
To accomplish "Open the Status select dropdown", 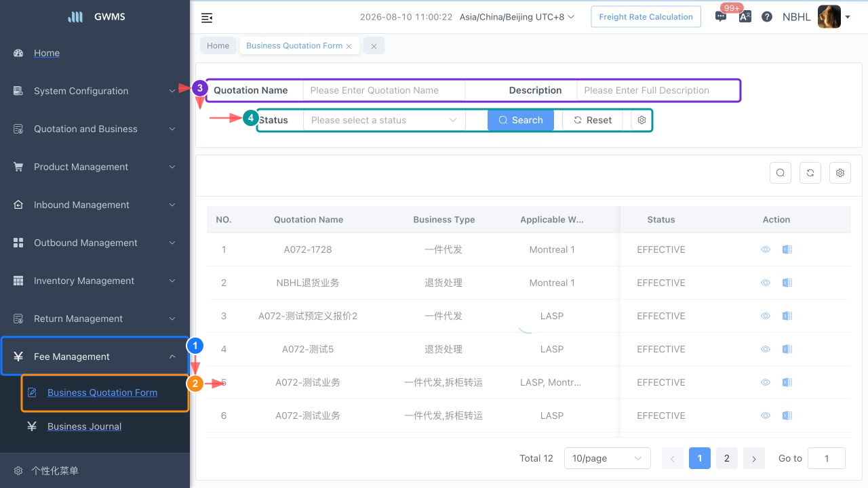I will click(x=384, y=120).
